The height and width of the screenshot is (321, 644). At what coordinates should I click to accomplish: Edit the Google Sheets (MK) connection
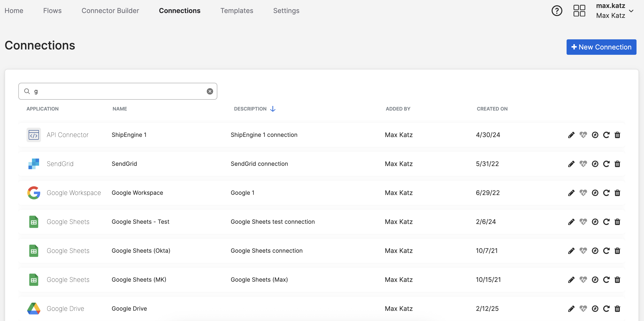coord(571,280)
